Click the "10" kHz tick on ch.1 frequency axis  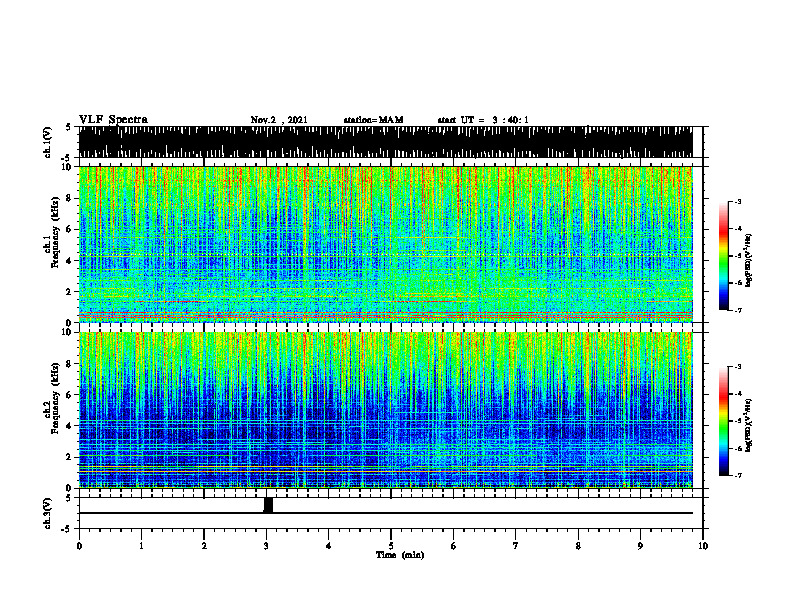point(67,167)
